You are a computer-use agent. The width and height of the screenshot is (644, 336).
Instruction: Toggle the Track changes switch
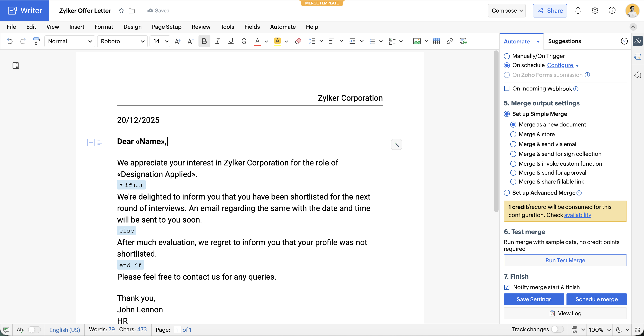(557, 329)
